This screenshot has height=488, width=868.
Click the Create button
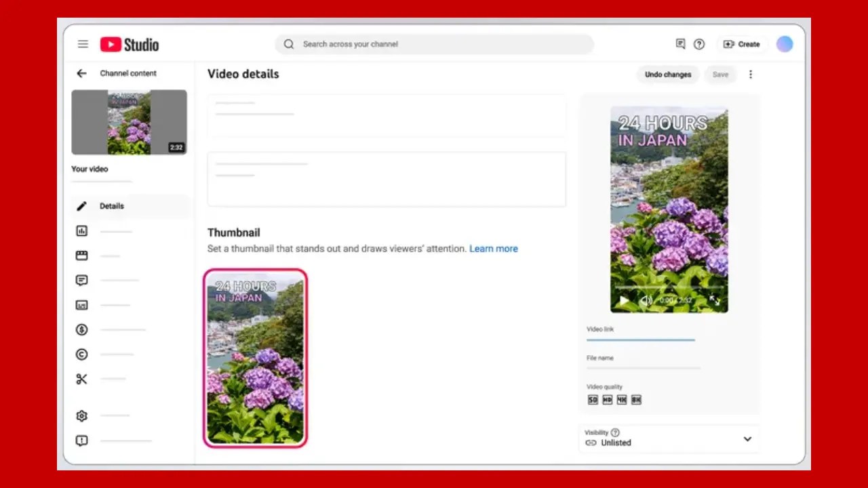click(x=742, y=44)
